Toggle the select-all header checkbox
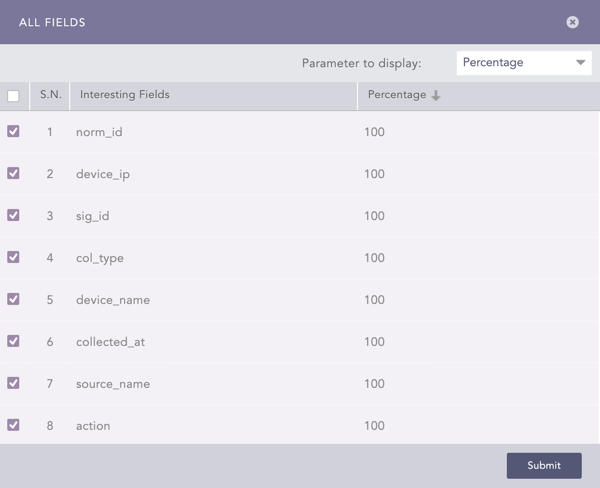 click(x=13, y=96)
